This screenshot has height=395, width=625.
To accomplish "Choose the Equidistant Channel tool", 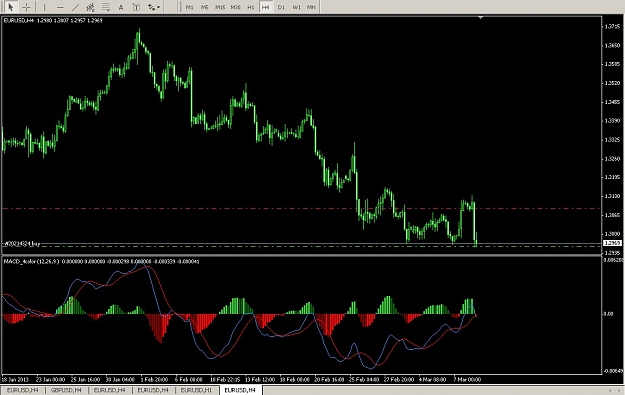I will tap(90, 7).
